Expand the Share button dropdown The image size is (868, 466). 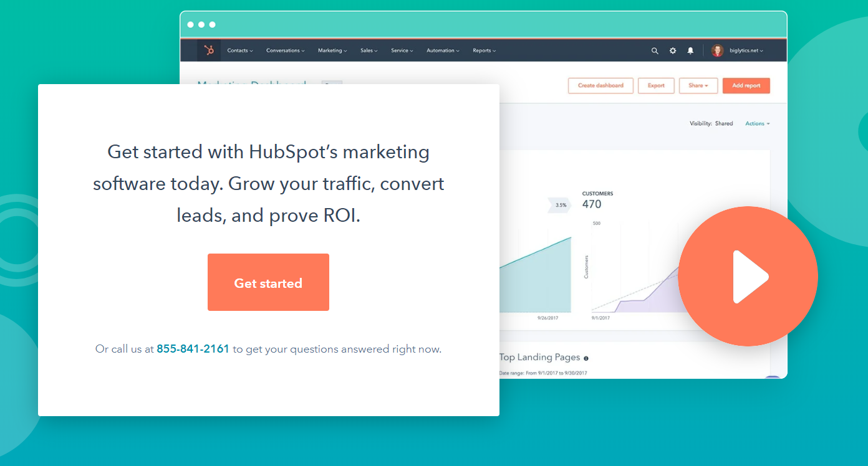coord(698,85)
